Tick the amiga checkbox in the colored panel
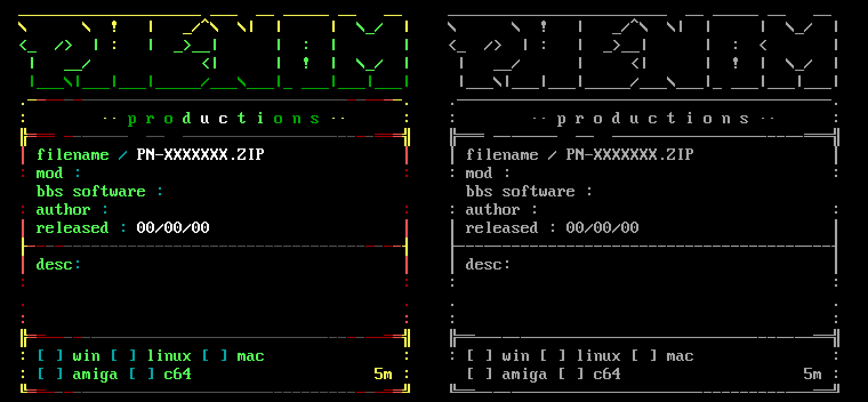 (50, 375)
